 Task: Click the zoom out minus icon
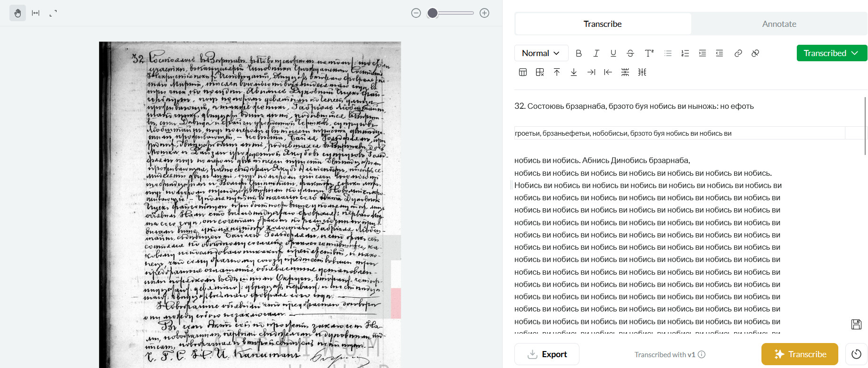(x=416, y=13)
